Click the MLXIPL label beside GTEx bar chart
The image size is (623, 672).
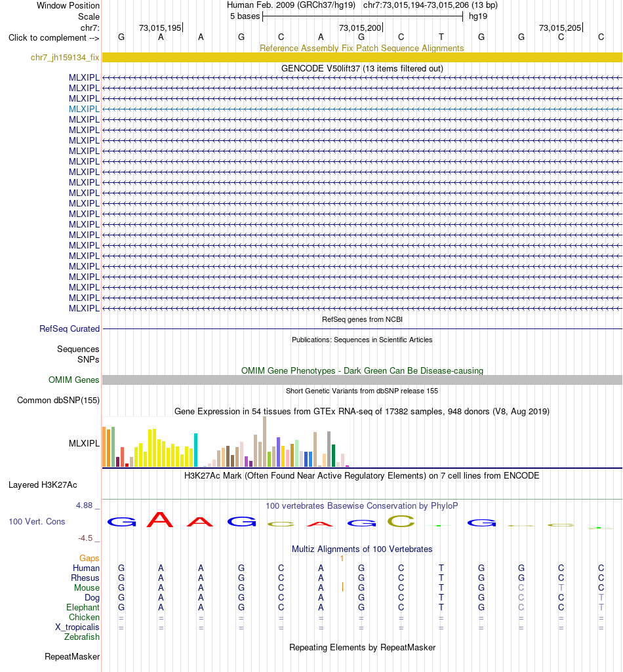84,444
